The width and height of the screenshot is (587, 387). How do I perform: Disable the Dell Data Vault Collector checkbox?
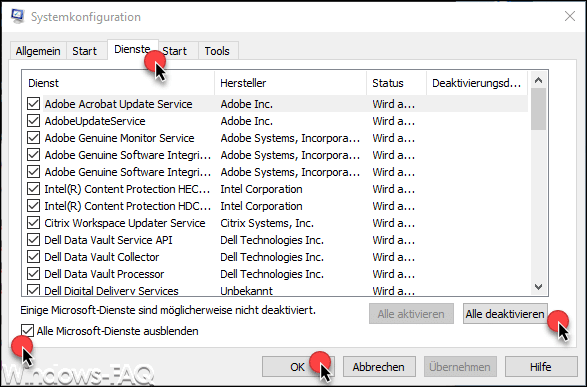point(33,257)
